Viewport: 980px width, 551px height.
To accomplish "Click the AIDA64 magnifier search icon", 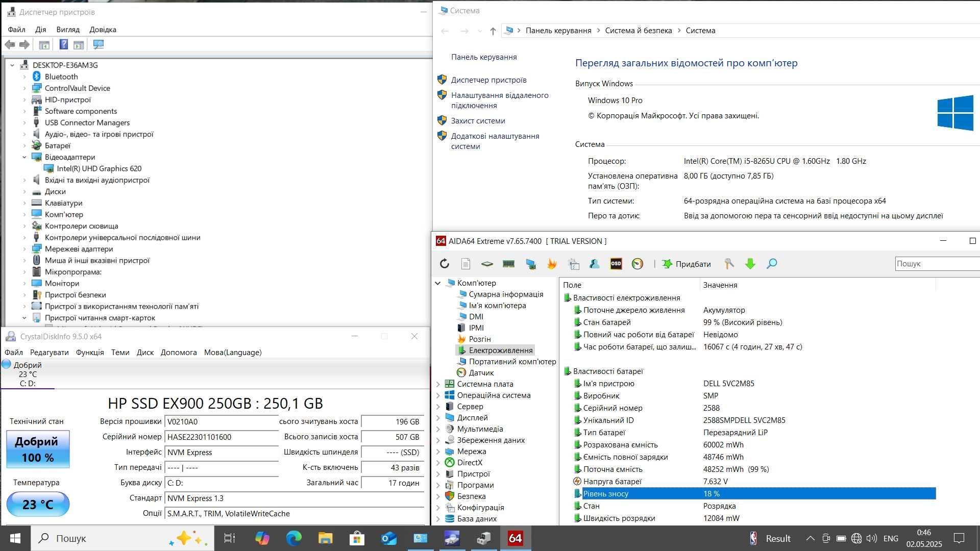I will pos(772,264).
